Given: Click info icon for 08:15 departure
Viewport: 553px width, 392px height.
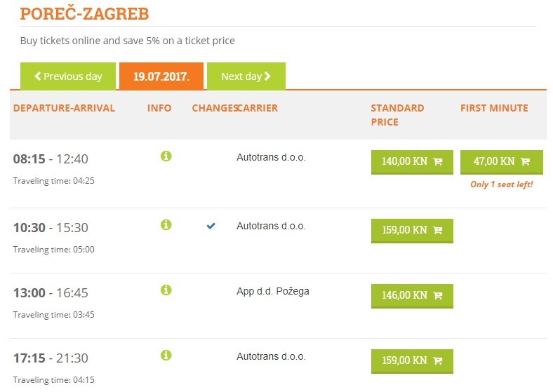Looking at the screenshot, I should tap(166, 156).
